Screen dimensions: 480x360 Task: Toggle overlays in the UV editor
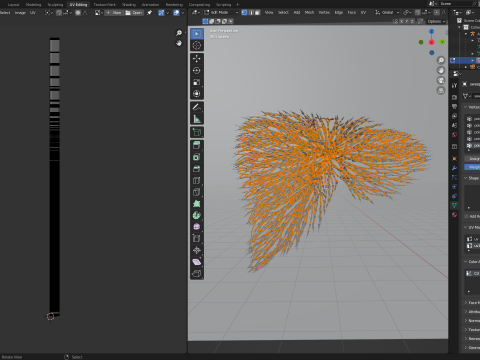pyautogui.click(x=176, y=13)
